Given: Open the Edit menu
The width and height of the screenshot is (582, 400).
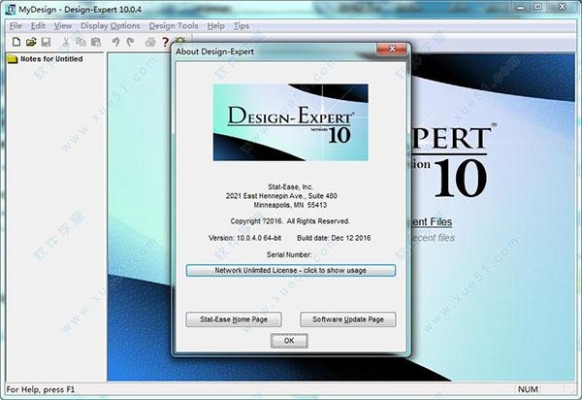Looking at the screenshot, I should [x=38, y=26].
